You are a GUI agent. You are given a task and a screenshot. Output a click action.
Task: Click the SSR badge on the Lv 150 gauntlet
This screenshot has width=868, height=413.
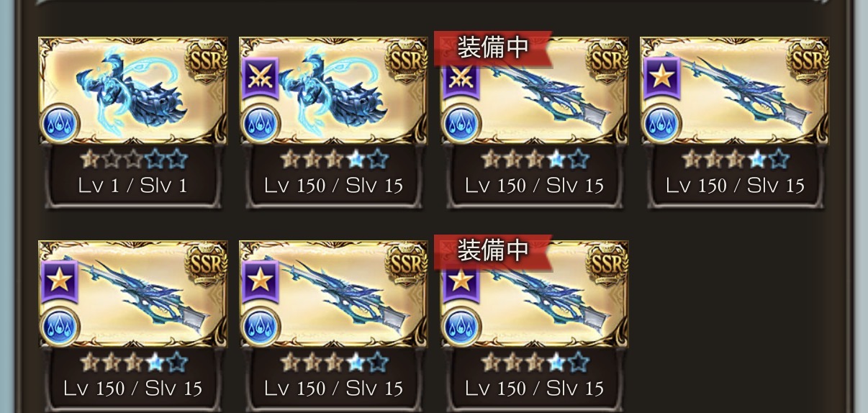tap(407, 60)
